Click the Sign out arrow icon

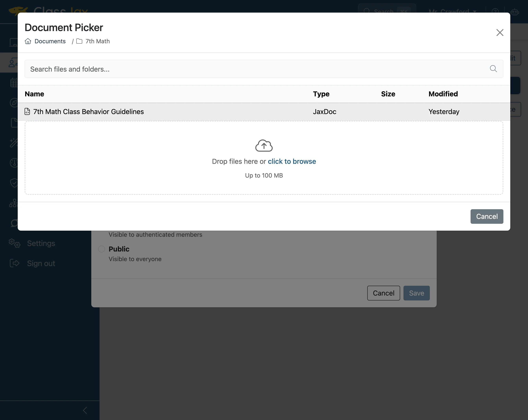click(14, 263)
